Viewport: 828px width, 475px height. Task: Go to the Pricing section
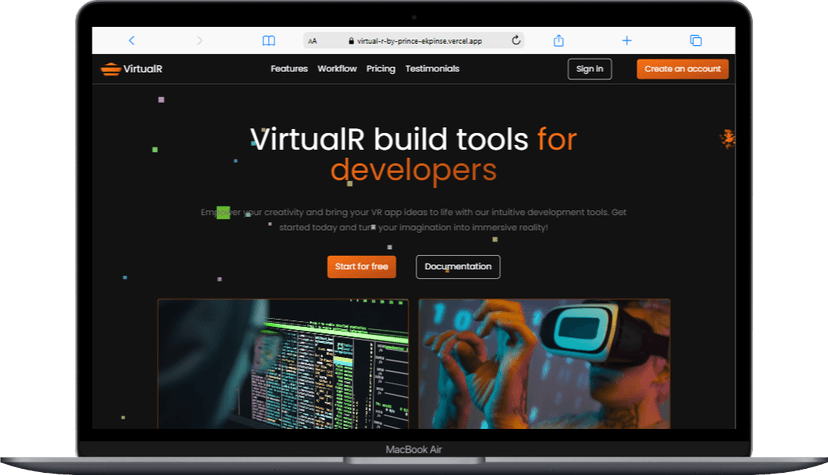point(381,69)
